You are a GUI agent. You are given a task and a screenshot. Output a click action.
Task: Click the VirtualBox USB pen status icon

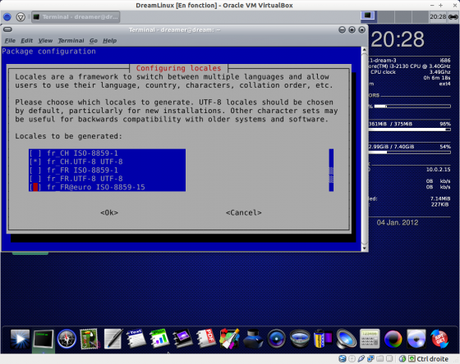coord(361,359)
